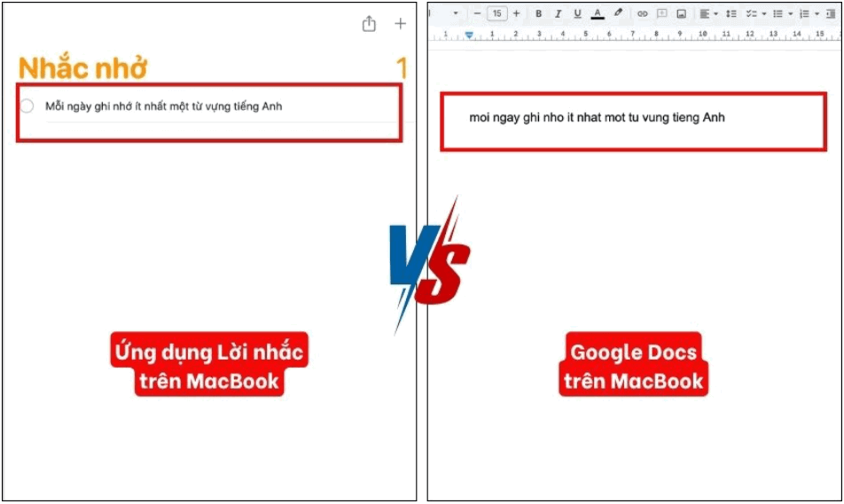Expand the checklist menu arrow

point(764,14)
